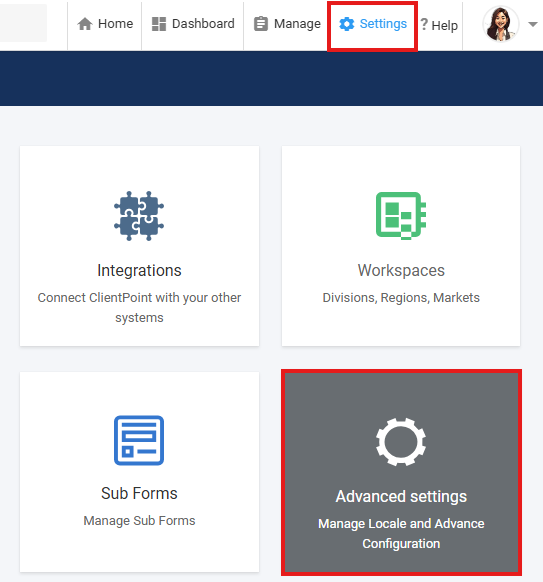Open the Integrations title link
This screenshot has width=543, height=582.
click(x=139, y=270)
